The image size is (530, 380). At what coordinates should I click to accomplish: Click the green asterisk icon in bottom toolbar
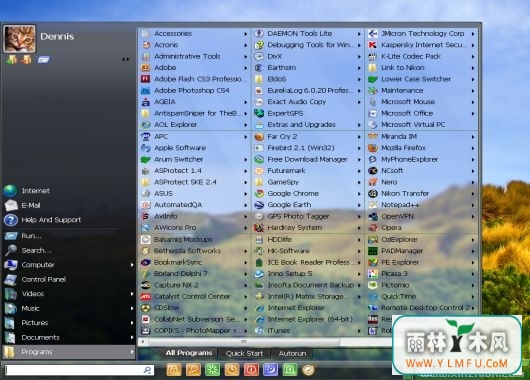[212, 370]
